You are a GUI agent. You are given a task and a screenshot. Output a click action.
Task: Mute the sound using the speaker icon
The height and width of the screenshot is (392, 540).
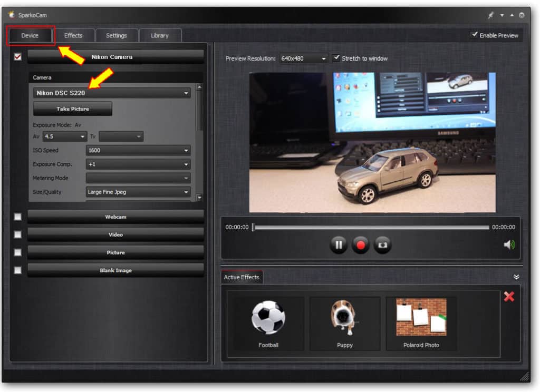click(x=509, y=245)
